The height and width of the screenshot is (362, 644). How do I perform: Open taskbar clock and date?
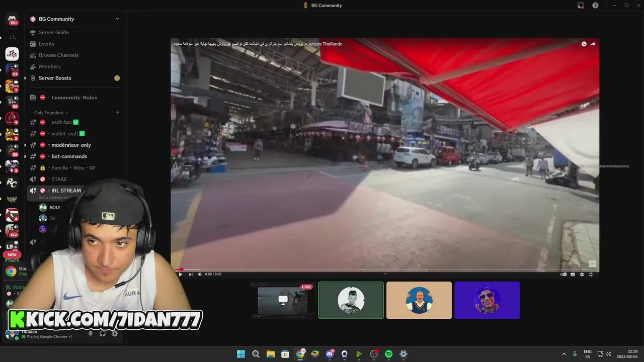coord(627,354)
